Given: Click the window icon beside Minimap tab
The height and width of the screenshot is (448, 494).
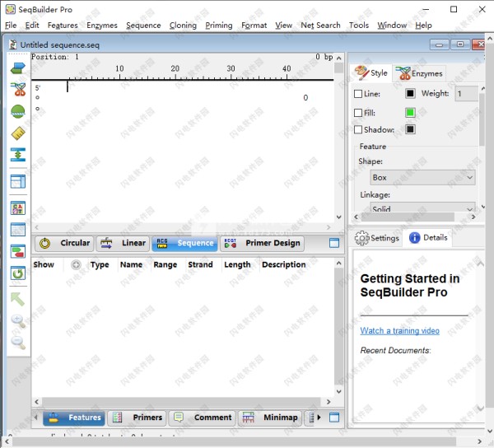Looking at the screenshot, I should coord(334,418).
